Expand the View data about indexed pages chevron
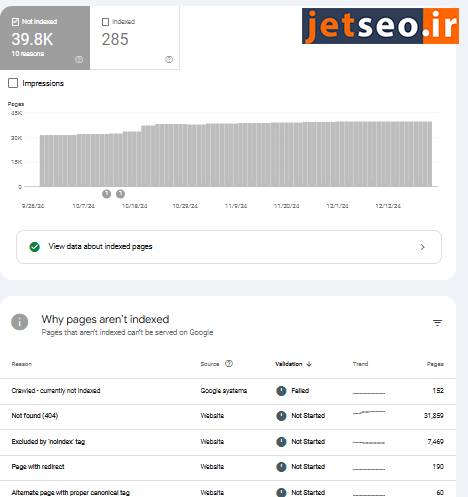Viewport: 468px width, 497px height. point(422,247)
